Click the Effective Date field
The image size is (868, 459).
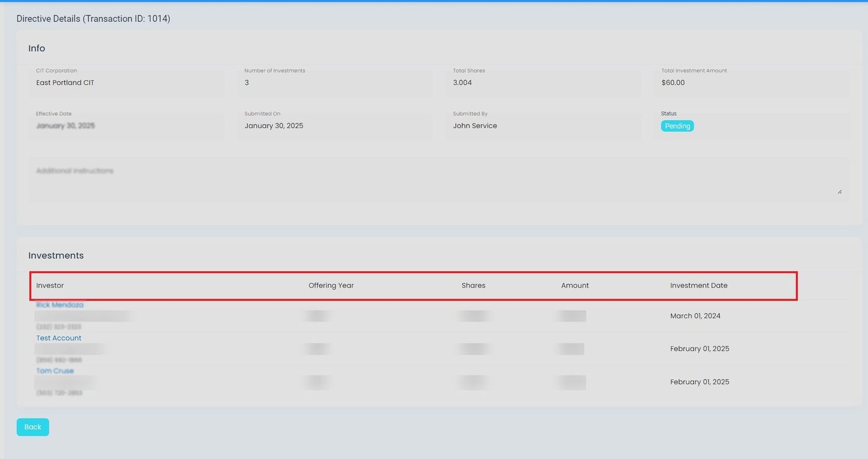pyautogui.click(x=126, y=126)
